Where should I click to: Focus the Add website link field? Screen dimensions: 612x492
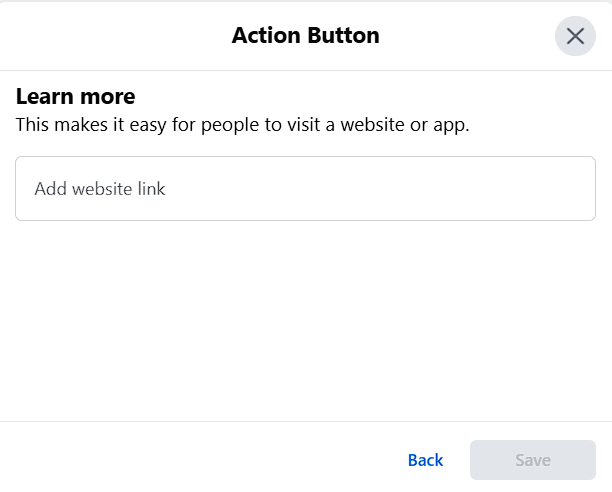pyautogui.click(x=305, y=188)
